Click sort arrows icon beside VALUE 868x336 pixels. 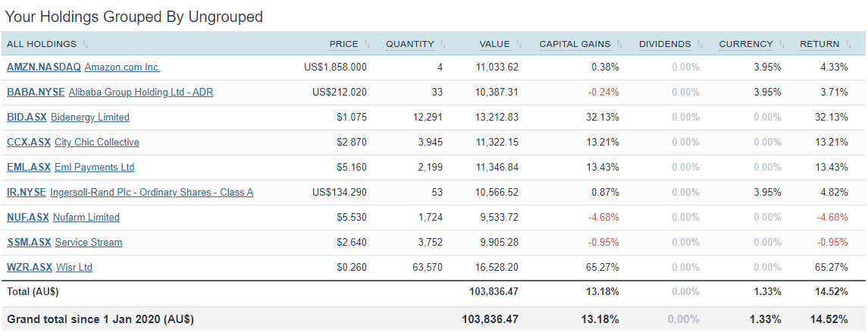519,44
